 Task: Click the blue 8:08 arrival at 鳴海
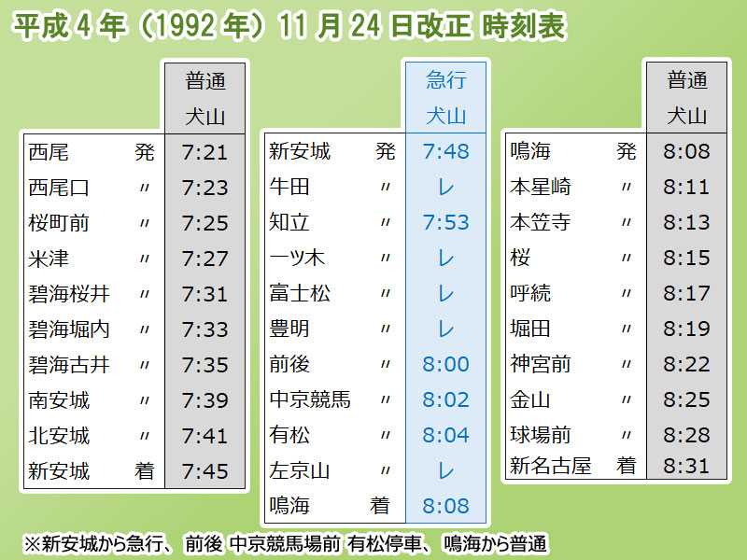point(446,506)
